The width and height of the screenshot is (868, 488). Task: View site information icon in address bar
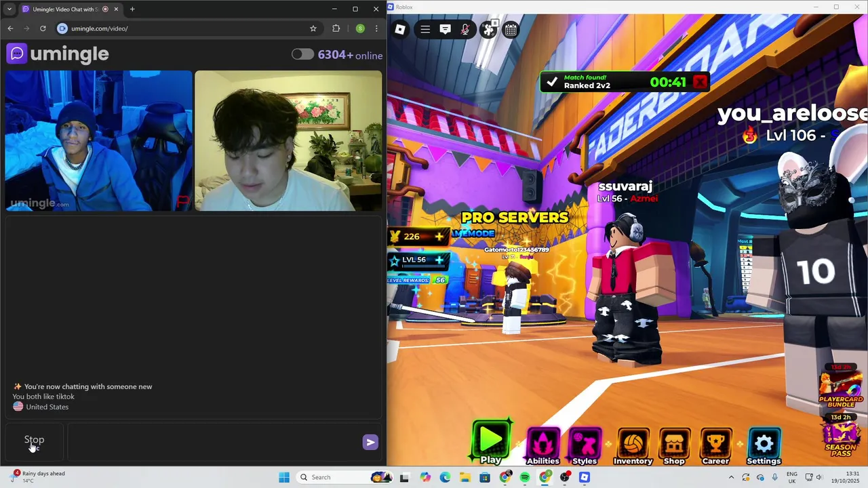(62, 28)
